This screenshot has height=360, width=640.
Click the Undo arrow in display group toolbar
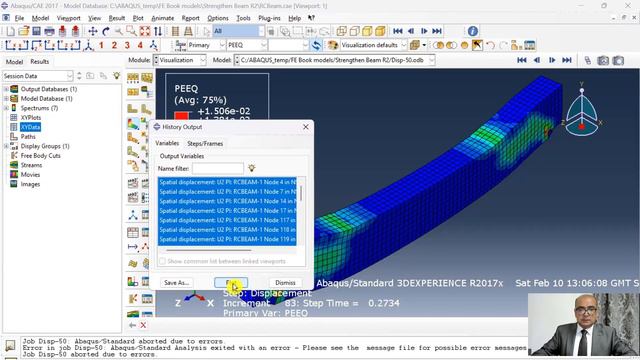click(x=490, y=45)
